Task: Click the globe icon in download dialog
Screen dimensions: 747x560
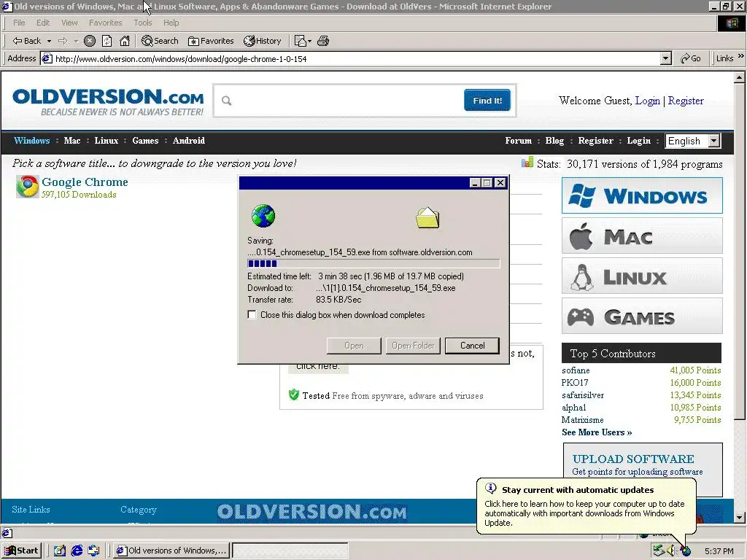Action: pos(263,216)
